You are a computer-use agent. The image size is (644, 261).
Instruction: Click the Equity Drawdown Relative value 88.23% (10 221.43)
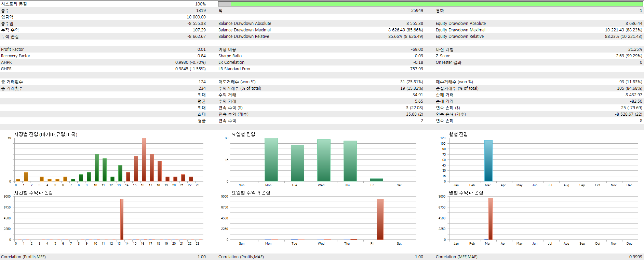623,37
